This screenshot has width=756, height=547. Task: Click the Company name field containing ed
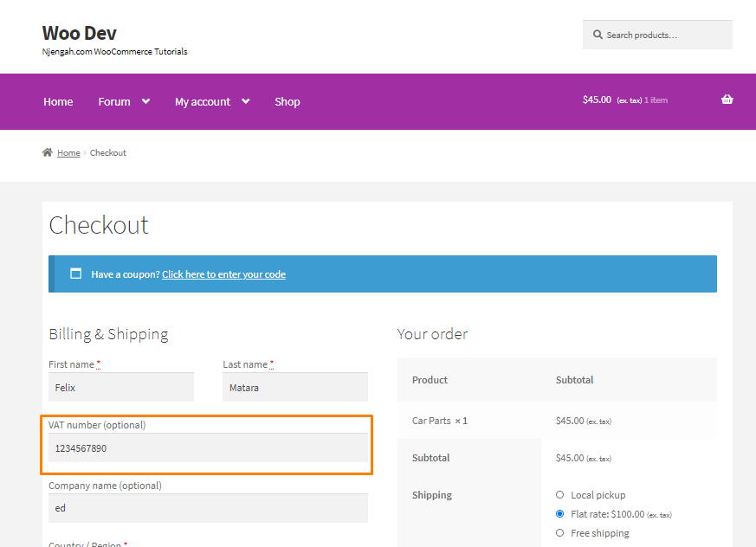(209, 508)
